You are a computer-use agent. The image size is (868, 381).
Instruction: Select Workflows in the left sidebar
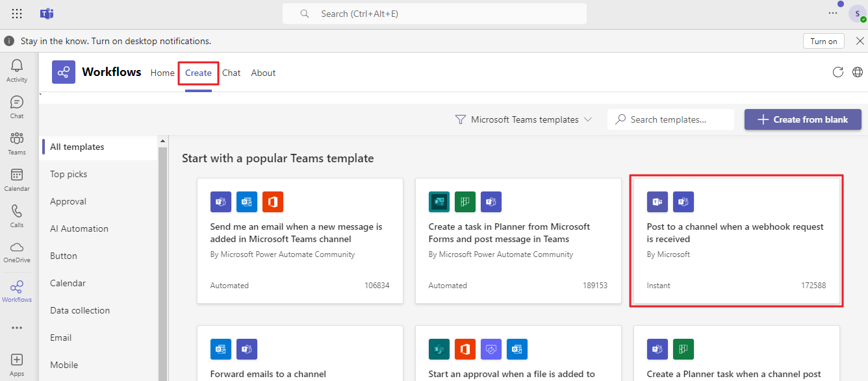(17, 291)
